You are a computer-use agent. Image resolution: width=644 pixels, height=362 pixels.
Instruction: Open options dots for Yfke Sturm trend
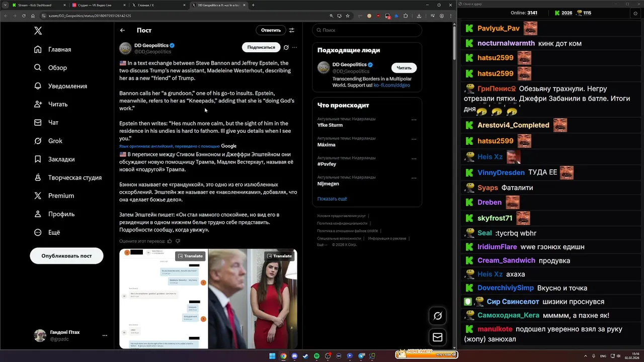tap(414, 120)
